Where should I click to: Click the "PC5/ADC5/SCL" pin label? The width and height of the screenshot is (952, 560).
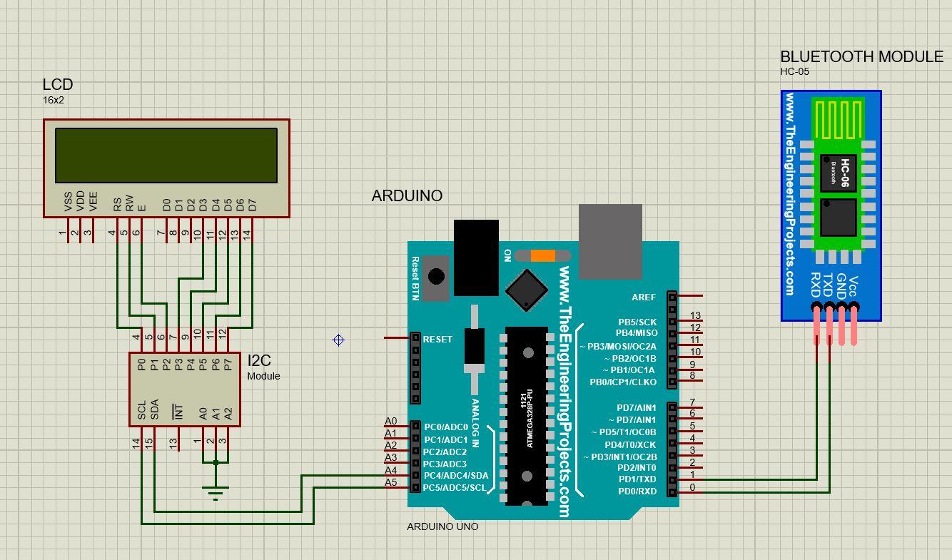(455, 488)
